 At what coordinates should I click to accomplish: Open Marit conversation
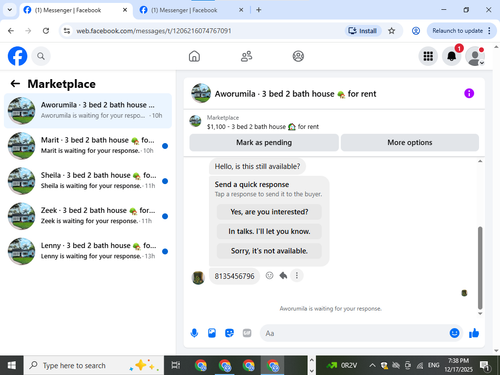88,146
